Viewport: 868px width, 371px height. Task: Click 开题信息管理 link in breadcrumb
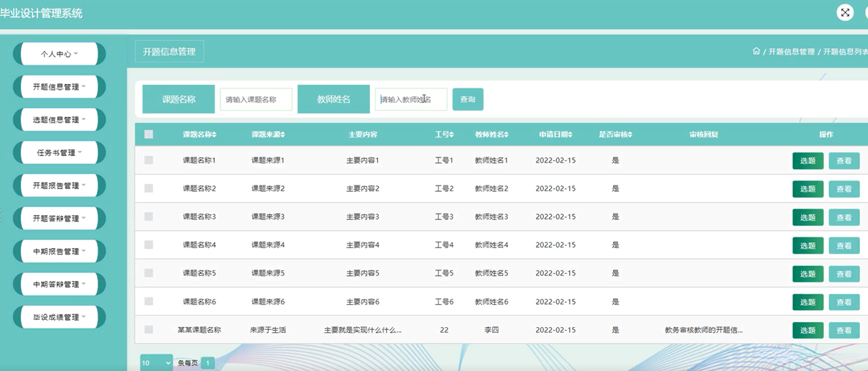[x=792, y=52]
